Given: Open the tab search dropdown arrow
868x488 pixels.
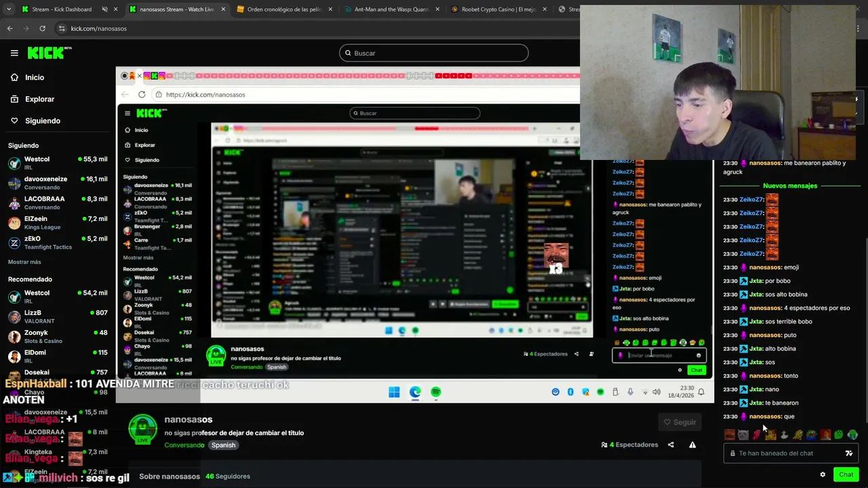Looking at the screenshot, I should coord(9,9).
